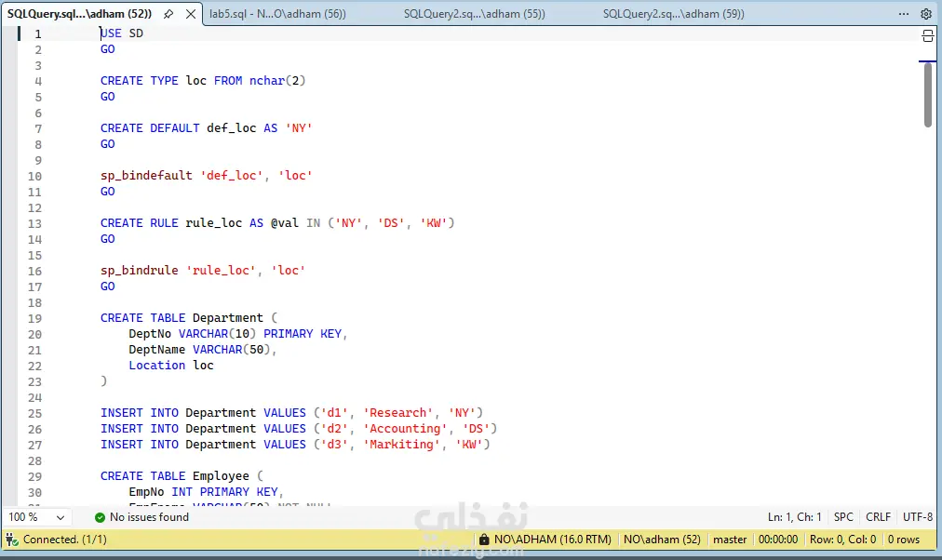Click the NO\ADHAM (16.0 RTM) server entry
The width and height of the screenshot is (942, 560).
pos(553,540)
